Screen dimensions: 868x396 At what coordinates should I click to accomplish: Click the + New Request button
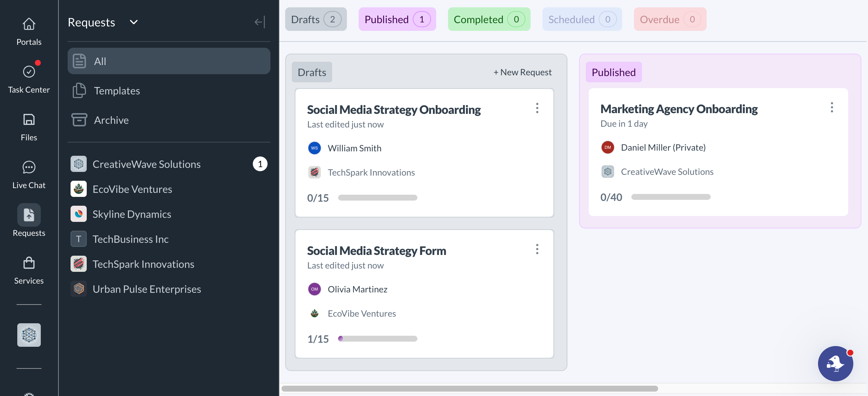[x=522, y=72]
